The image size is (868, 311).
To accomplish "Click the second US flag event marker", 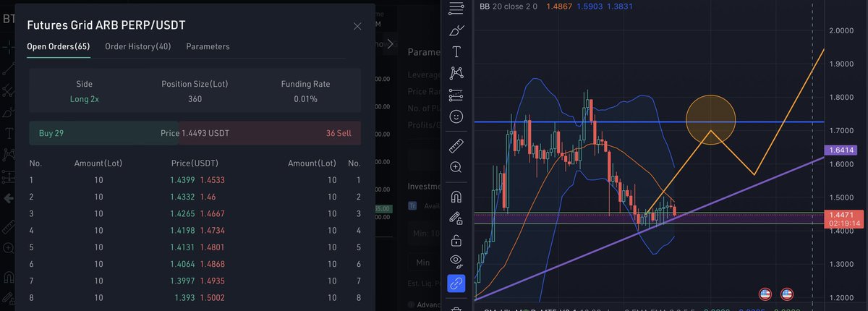I will point(788,294).
